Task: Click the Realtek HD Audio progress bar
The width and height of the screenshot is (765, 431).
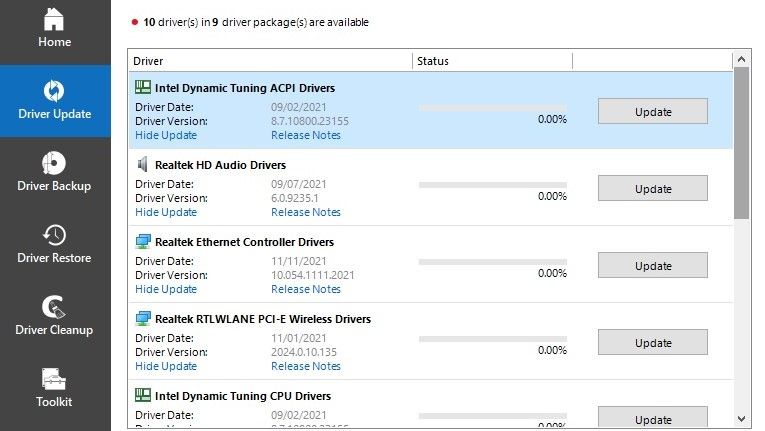Action: point(492,184)
